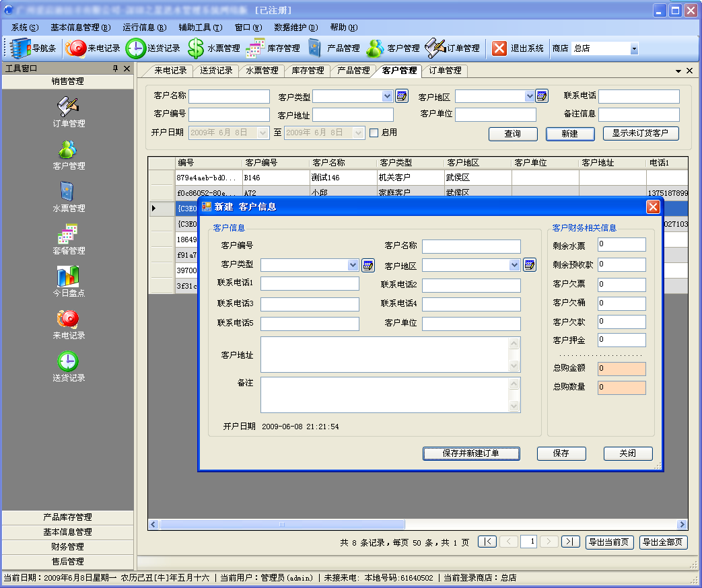702x588 pixels.
Task: Switch to the 订单管理 tab
Action: pyautogui.click(x=445, y=71)
